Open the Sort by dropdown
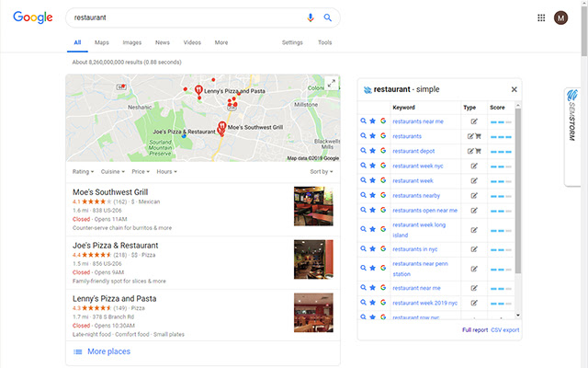The height and width of the screenshot is (368, 588). tap(322, 172)
